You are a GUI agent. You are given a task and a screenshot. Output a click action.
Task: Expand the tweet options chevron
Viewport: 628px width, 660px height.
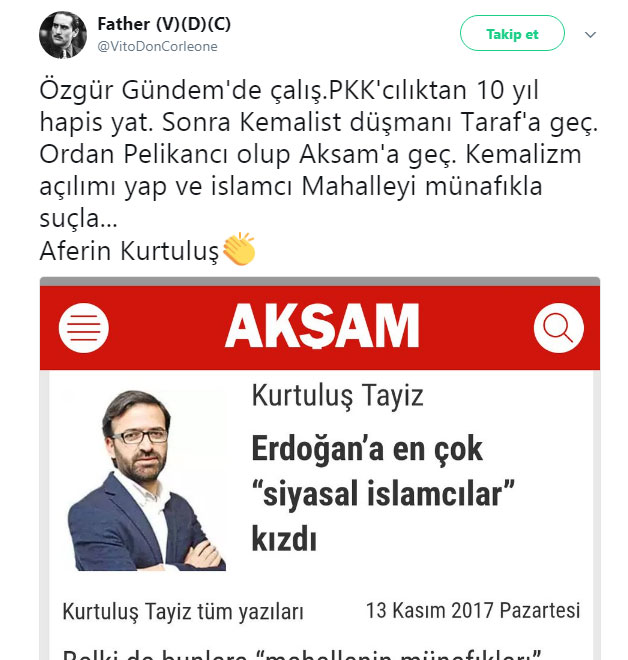coord(591,35)
